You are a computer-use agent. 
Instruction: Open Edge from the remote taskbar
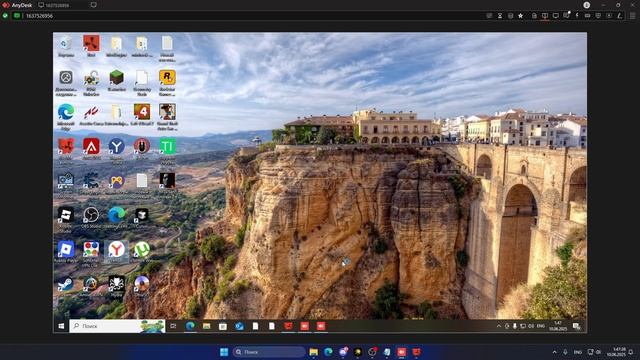190,326
